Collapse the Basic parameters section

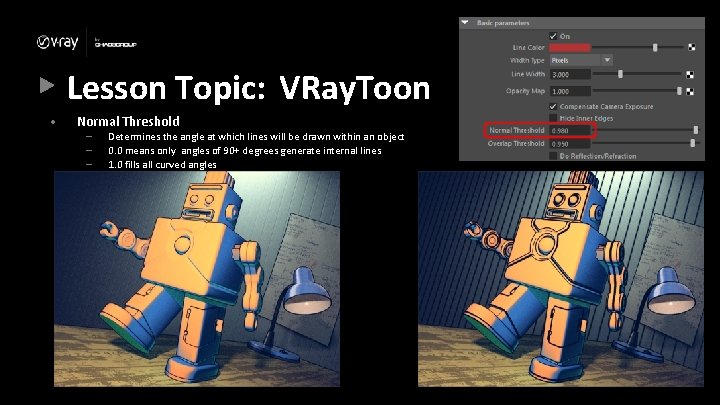click(x=465, y=22)
